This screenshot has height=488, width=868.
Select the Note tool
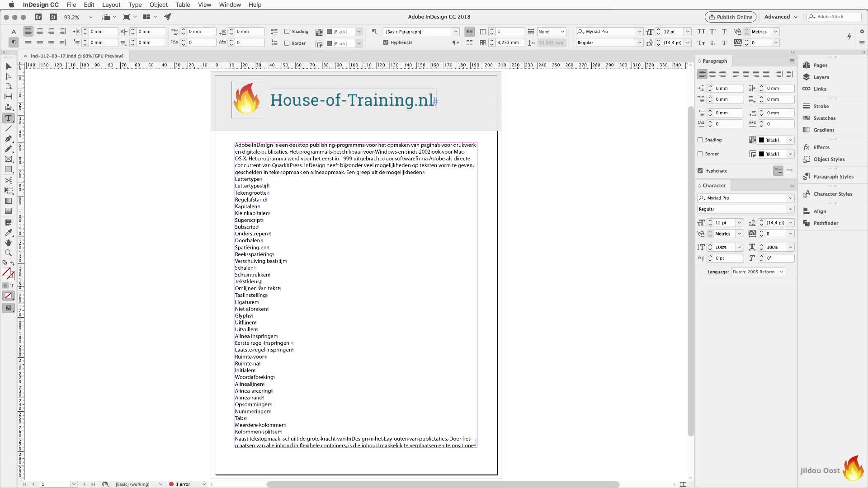[9, 222]
